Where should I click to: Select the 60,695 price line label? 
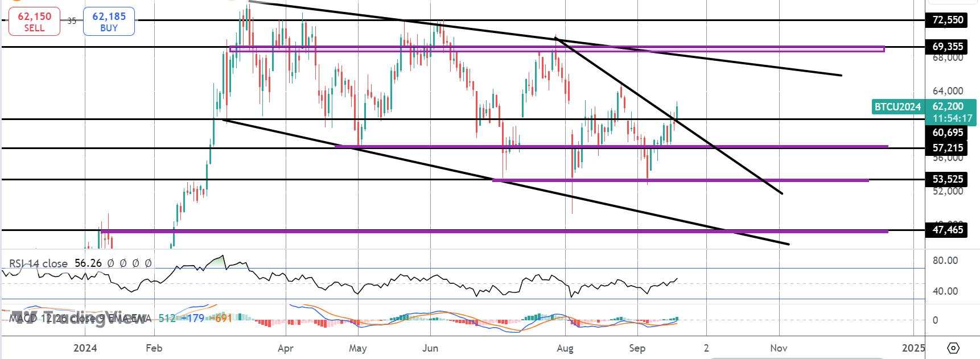948,133
